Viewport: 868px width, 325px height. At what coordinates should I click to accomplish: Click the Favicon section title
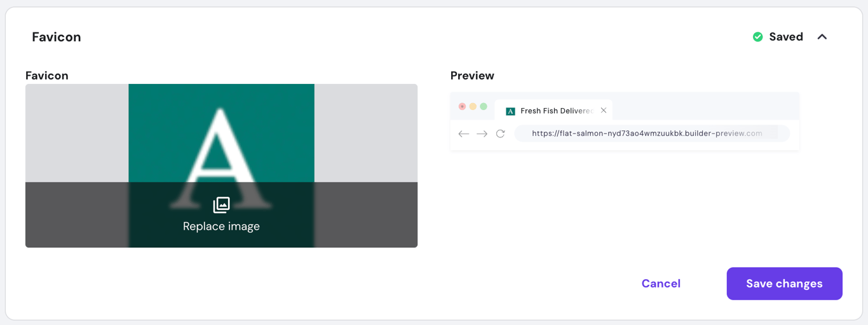point(57,37)
